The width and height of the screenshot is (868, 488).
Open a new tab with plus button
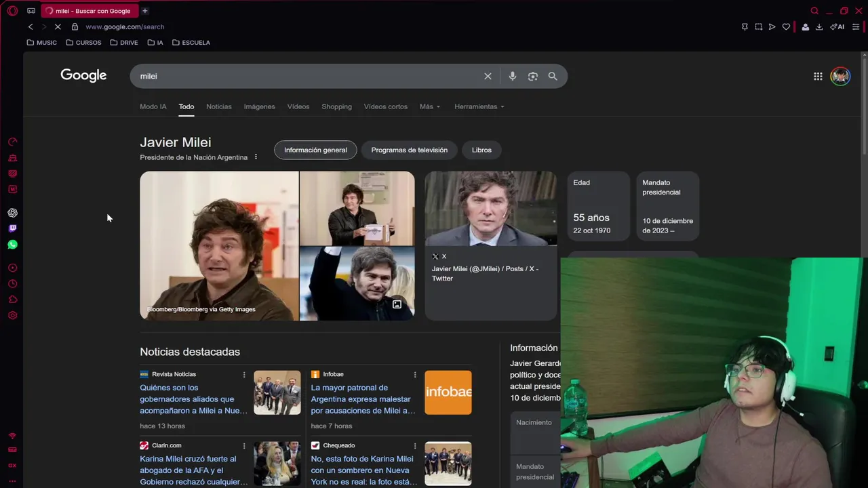click(144, 11)
